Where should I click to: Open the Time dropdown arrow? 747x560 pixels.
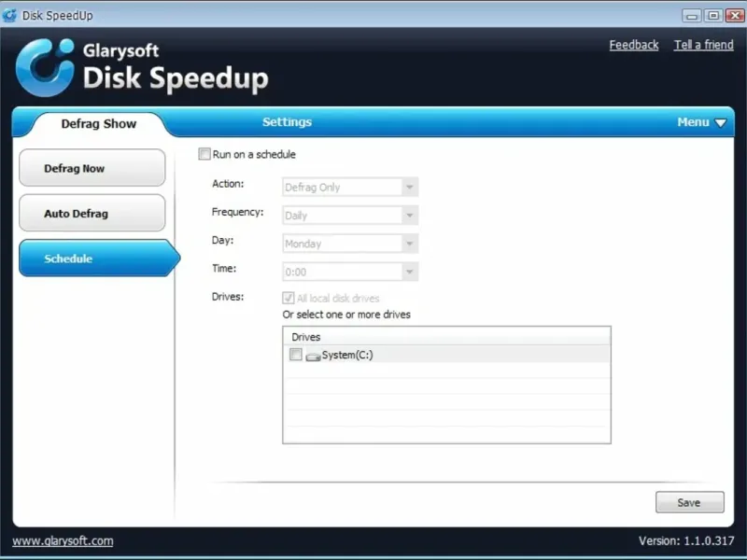point(410,272)
